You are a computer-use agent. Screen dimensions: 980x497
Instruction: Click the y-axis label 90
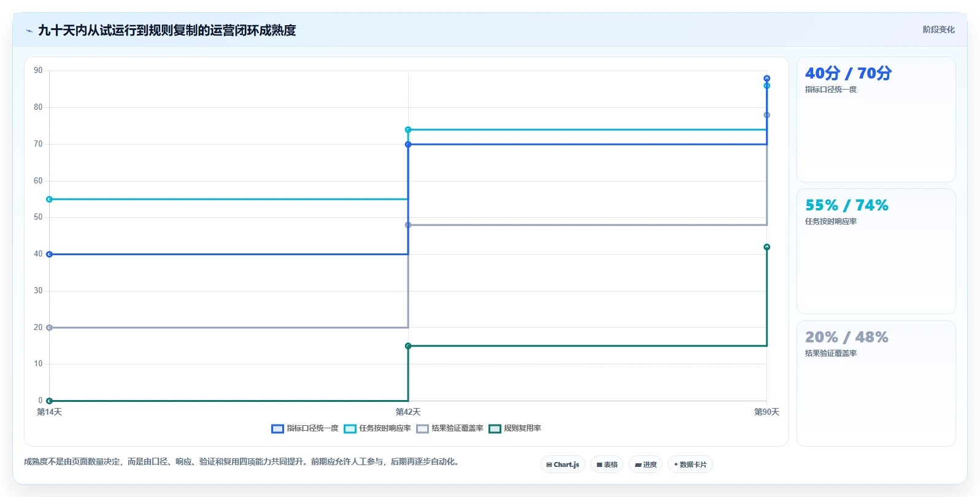click(38, 71)
